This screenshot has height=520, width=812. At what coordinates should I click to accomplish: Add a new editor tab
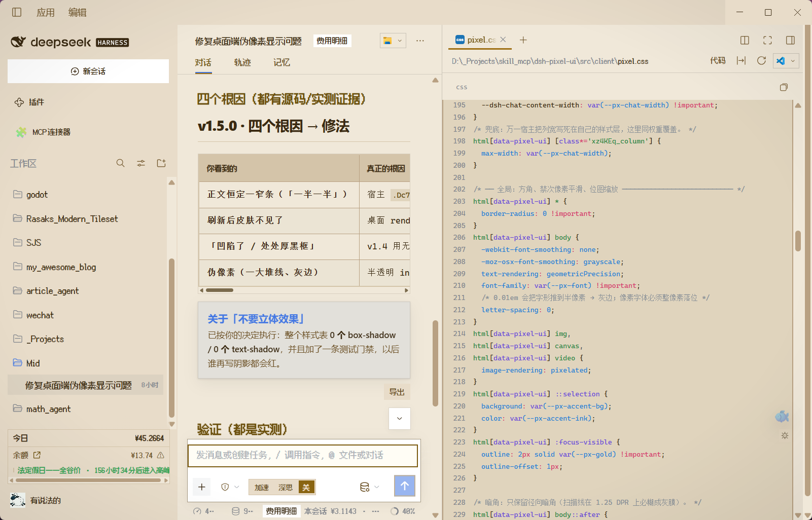click(523, 40)
